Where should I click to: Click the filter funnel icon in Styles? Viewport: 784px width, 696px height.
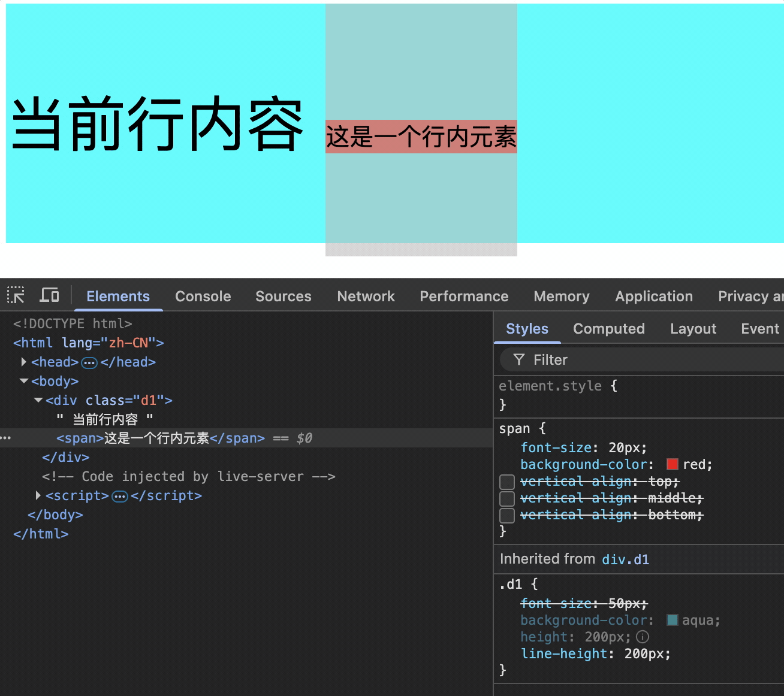point(519,359)
